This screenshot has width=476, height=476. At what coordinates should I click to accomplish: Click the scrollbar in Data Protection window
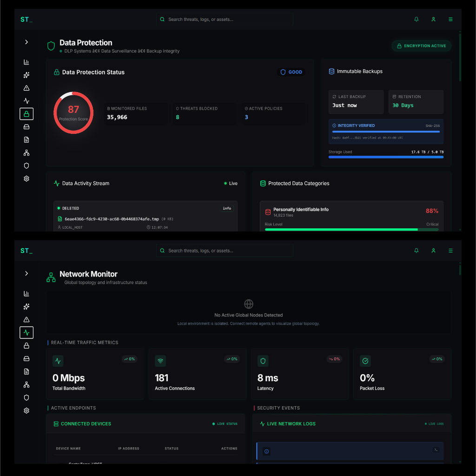tap(460, 57)
